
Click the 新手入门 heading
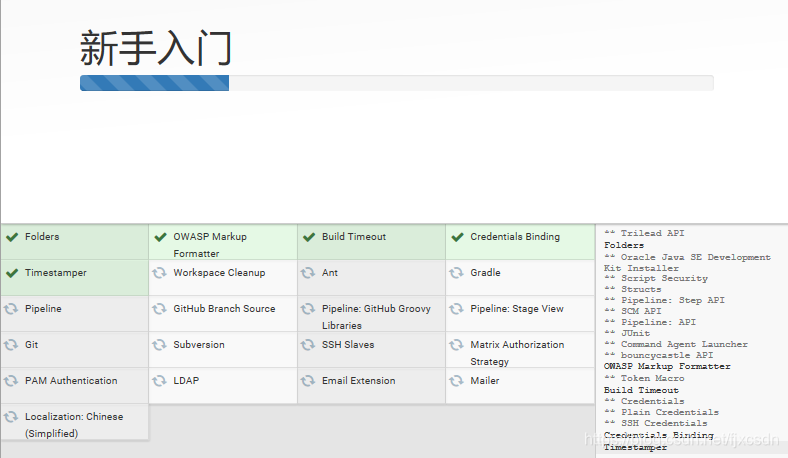coord(155,48)
